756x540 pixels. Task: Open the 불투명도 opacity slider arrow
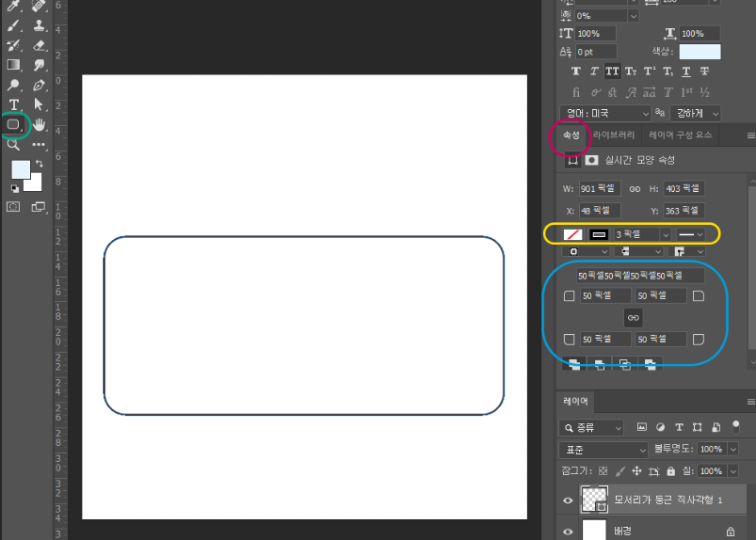[x=732, y=449]
